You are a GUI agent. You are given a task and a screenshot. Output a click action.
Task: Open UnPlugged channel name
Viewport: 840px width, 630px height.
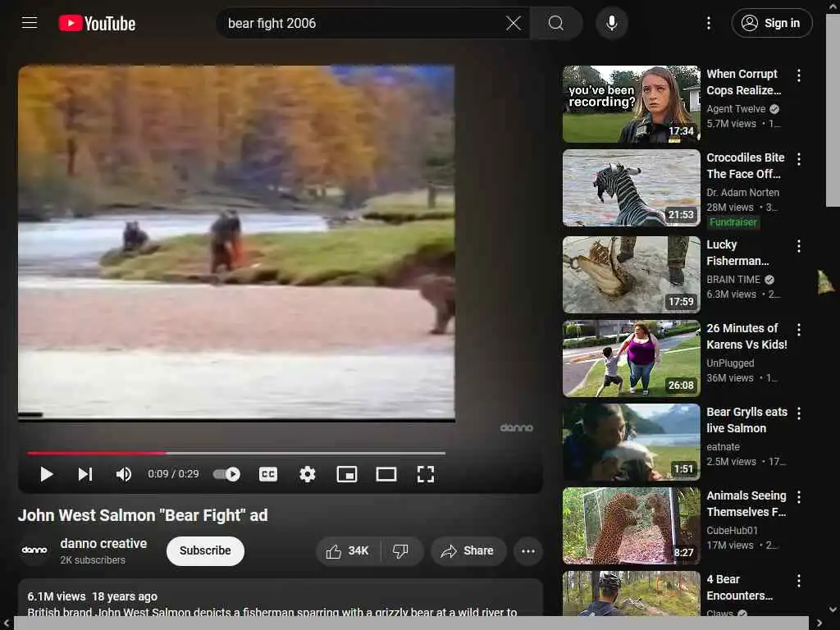[730, 363]
